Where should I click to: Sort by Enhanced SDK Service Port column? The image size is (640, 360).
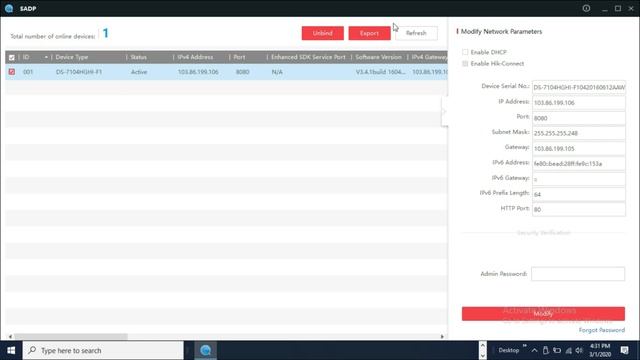309,57
